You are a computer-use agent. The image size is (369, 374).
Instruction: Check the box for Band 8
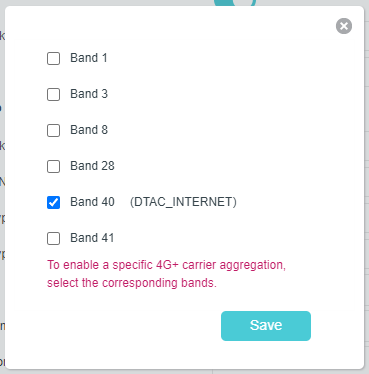tap(53, 130)
